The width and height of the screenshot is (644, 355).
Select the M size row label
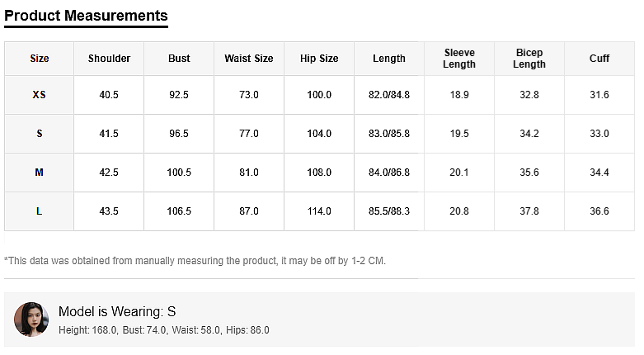click(x=40, y=173)
